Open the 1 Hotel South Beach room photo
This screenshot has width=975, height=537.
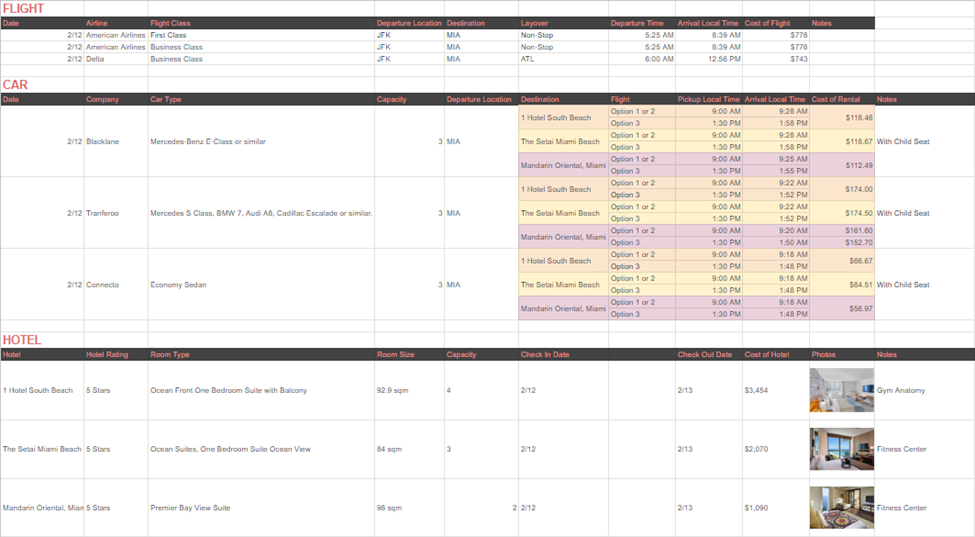[x=841, y=390]
